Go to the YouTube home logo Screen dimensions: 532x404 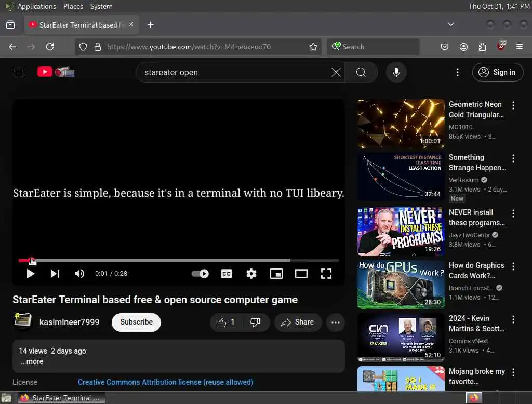tap(56, 72)
